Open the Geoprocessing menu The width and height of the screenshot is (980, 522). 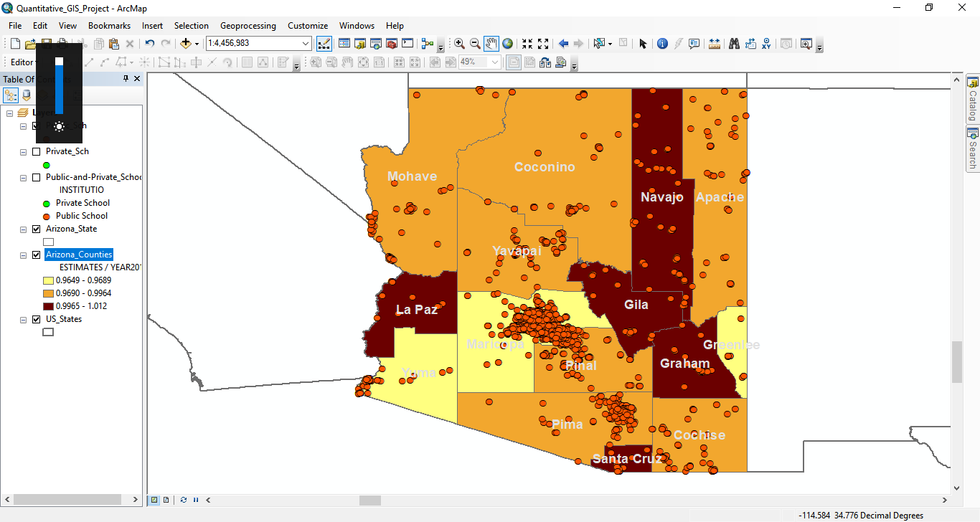[248, 25]
